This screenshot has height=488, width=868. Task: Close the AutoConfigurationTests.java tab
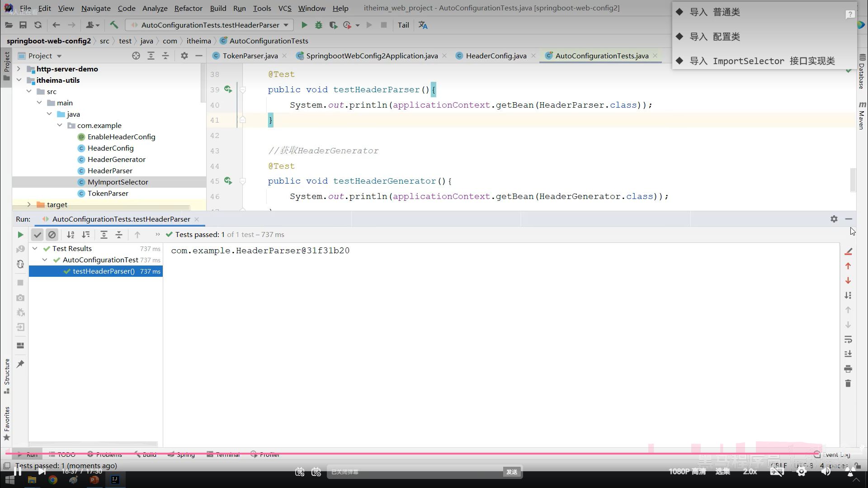[x=655, y=56]
